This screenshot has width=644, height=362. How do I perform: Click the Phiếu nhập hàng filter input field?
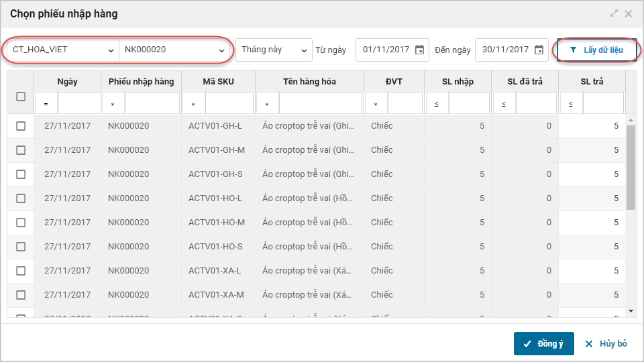pyautogui.click(x=152, y=105)
